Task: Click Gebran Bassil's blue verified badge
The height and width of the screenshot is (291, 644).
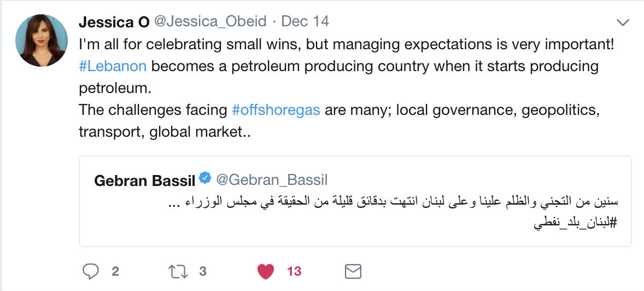Action: (x=204, y=178)
